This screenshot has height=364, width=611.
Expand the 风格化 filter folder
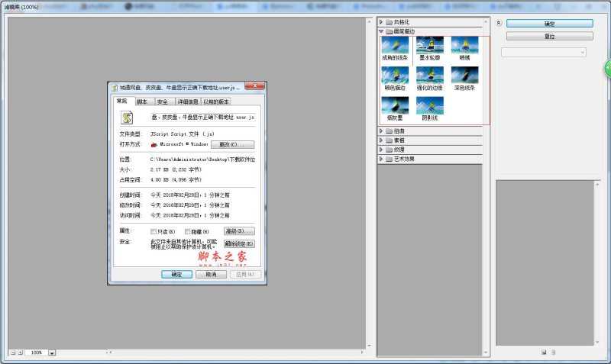382,22
